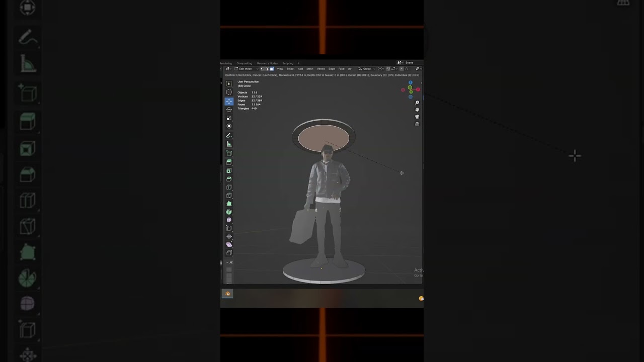This screenshot has width=644, height=362.
Task: Select the Rotate tool
Action: point(229,109)
